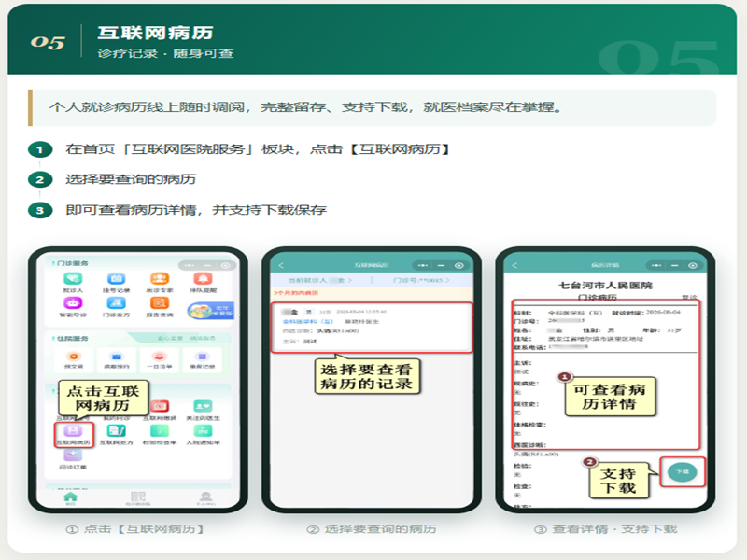
Task: Click the 3个月的内病历 notice text
Action: [296, 293]
